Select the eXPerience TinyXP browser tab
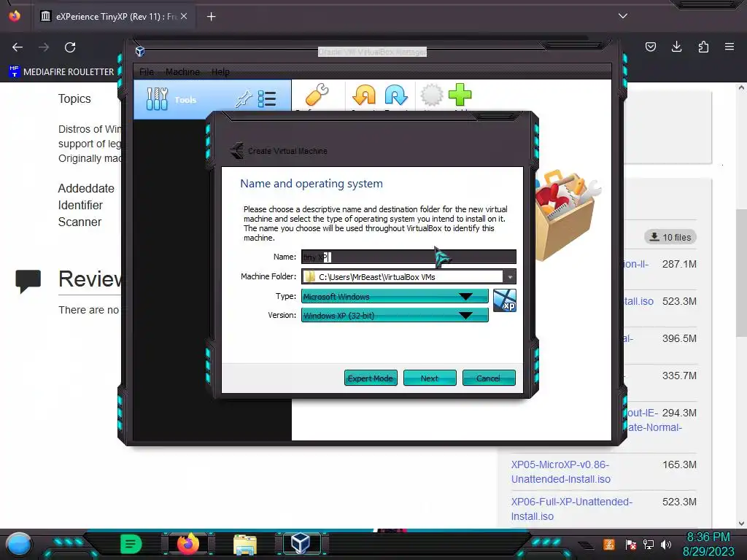The height and width of the screenshot is (560, 747). 113,16
